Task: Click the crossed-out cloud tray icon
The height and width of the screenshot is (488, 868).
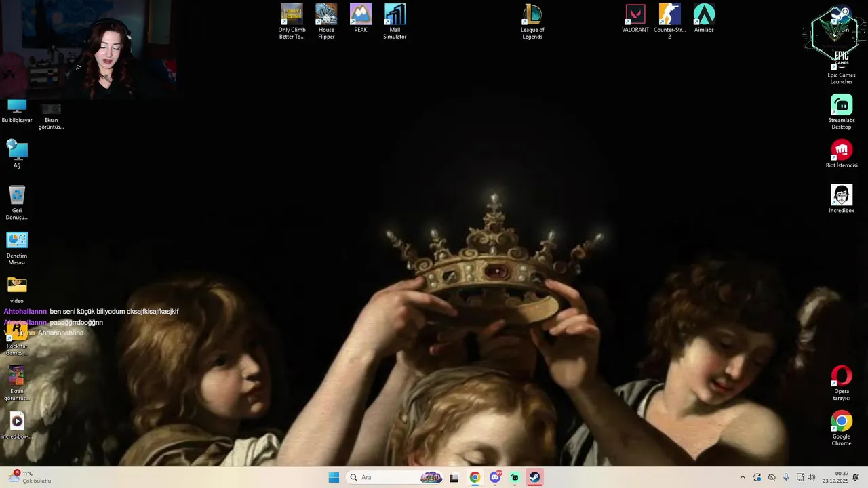Action: click(x=772, y=477)
